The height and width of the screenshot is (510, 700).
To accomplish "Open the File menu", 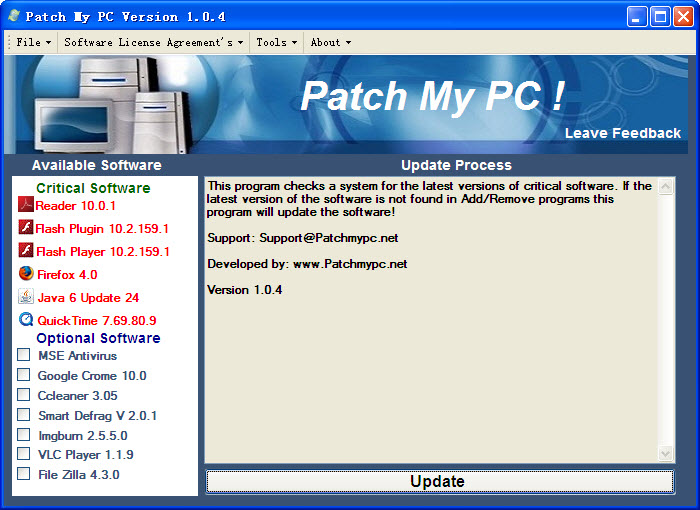I will (x=33, y=42).
